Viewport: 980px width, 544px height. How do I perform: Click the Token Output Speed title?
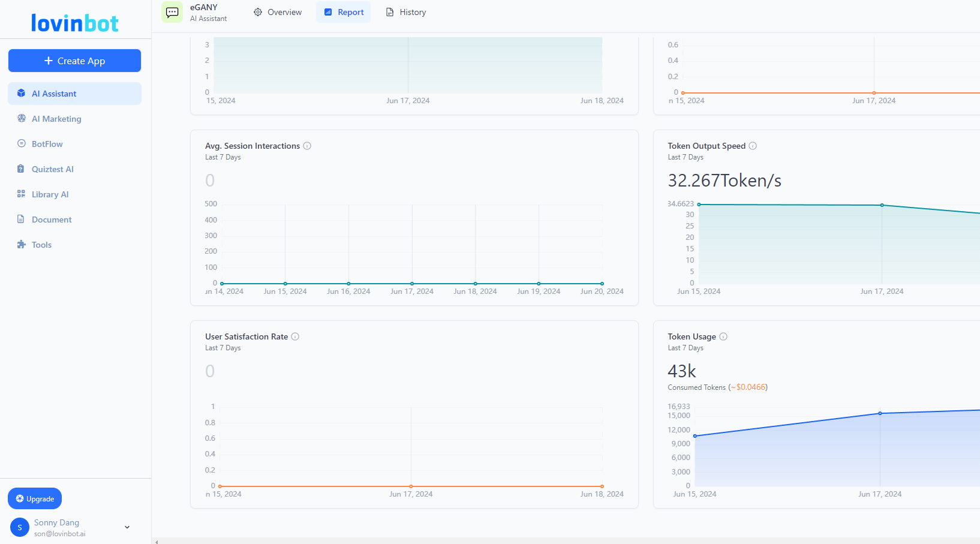pos(707,146)
